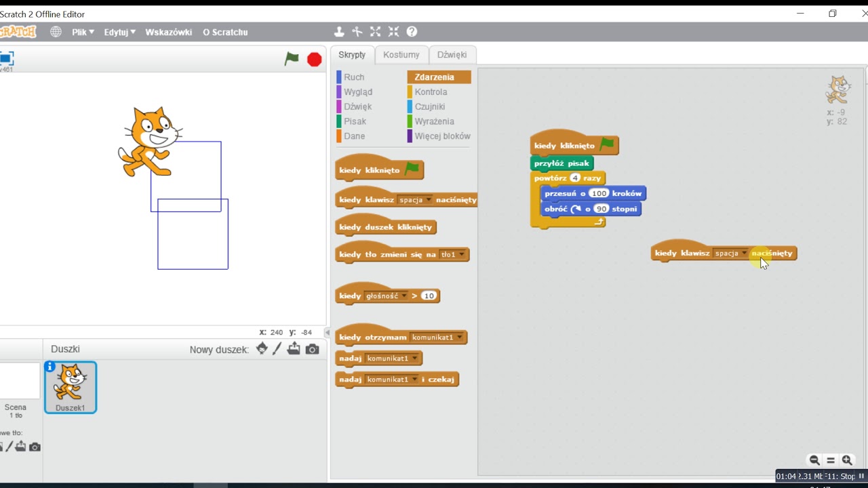
Task: Upload backdrop from file icon
Action: coord(20,447)
